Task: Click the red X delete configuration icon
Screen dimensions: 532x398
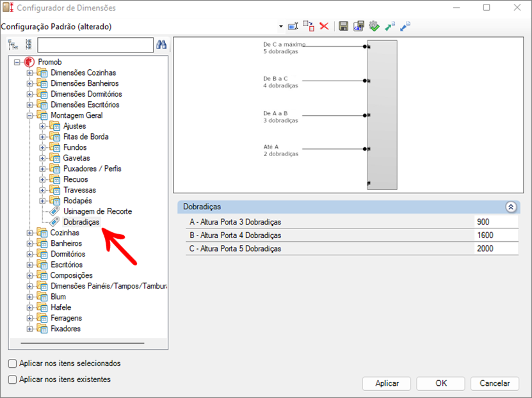Action: point(324,26)
